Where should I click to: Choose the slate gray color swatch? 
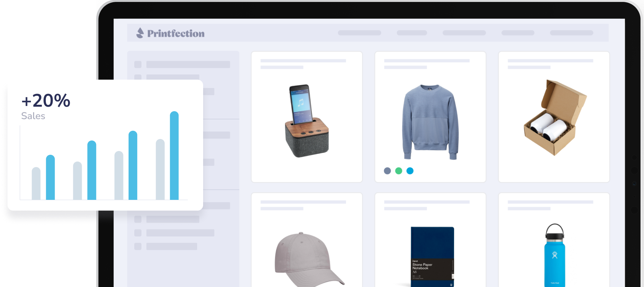[x=387, y=171]
